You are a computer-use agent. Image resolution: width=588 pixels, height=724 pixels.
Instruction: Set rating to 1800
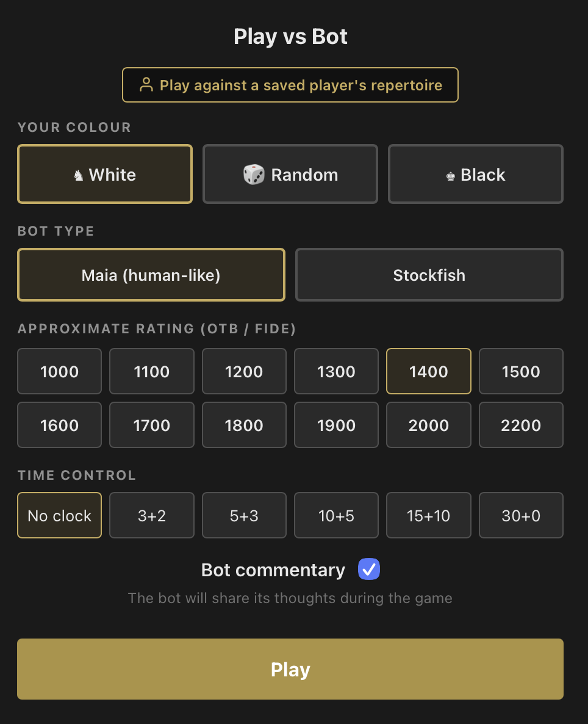(244, 425)
